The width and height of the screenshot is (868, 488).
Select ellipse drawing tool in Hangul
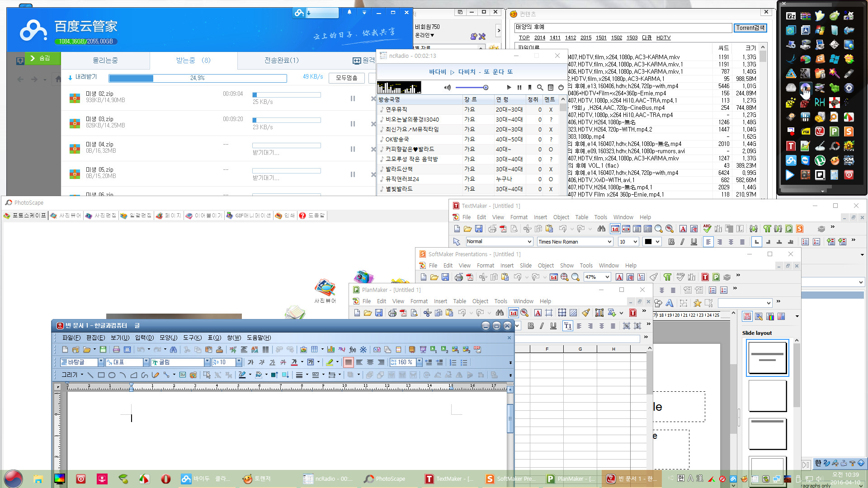pyautogui.click(x=112, y=375)
